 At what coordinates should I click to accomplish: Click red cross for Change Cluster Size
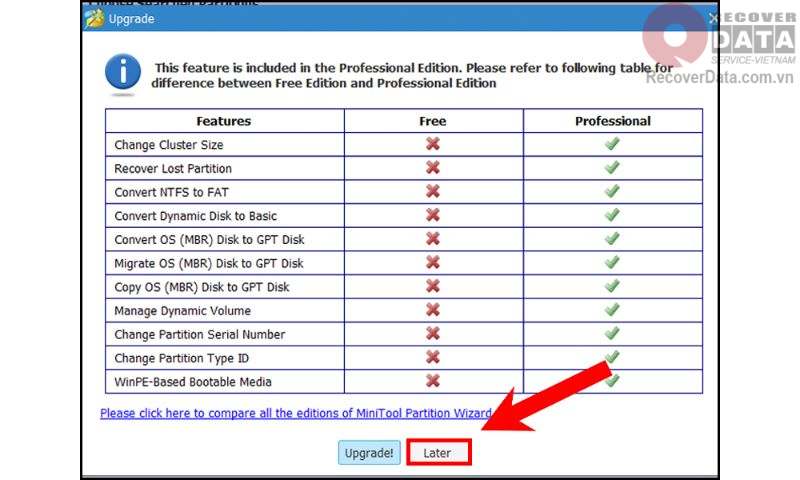433,144
